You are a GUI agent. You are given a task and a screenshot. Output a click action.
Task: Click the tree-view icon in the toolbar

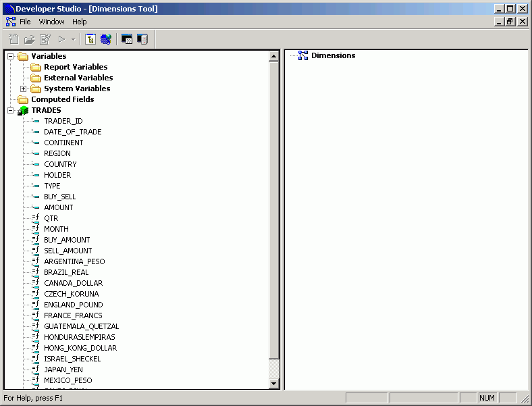click(90, 39)
